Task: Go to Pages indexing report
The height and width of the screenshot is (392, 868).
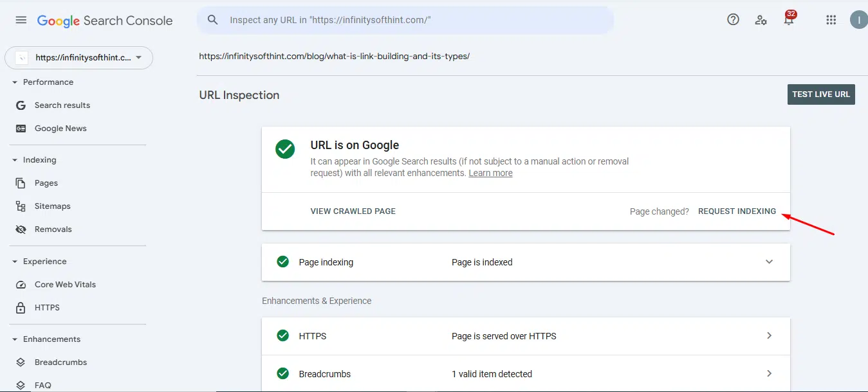Action: (x=46, y=183)
